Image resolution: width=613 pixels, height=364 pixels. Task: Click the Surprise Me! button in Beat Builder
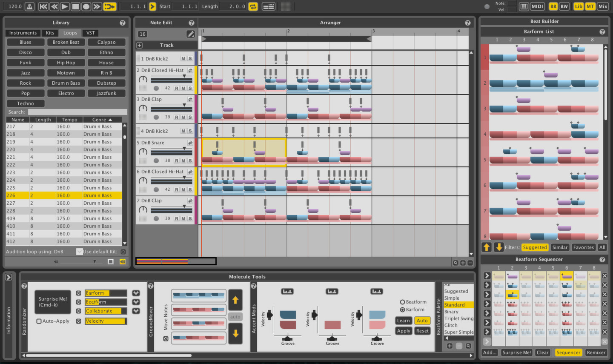pyautogui.click(x=516, y=353)
